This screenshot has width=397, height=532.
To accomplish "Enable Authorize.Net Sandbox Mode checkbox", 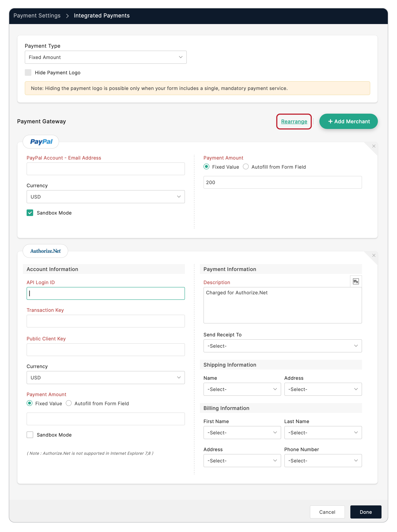I will tap(30, 435).
